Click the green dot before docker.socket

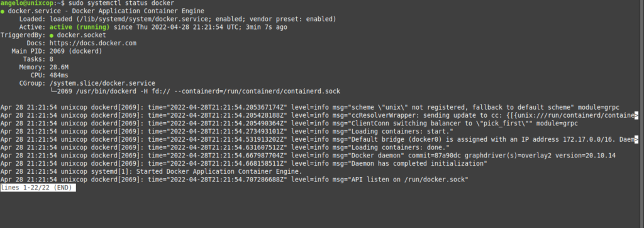pyautogui.click(x=52, y=35)
